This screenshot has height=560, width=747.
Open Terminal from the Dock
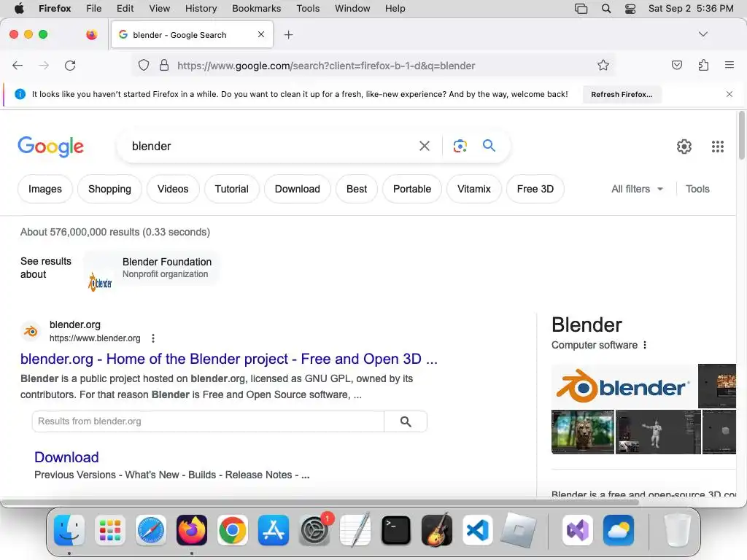(396, 530)
